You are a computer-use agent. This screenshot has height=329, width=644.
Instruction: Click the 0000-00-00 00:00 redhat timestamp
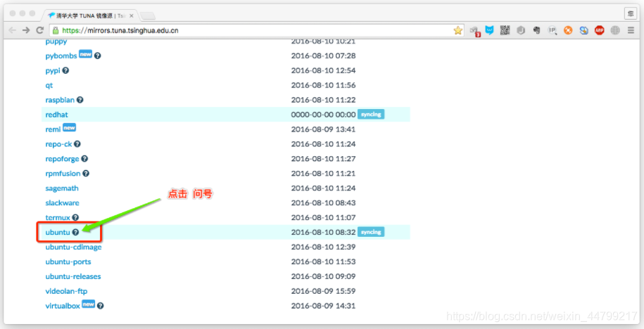pyautogui.click(x=323, y=115)
